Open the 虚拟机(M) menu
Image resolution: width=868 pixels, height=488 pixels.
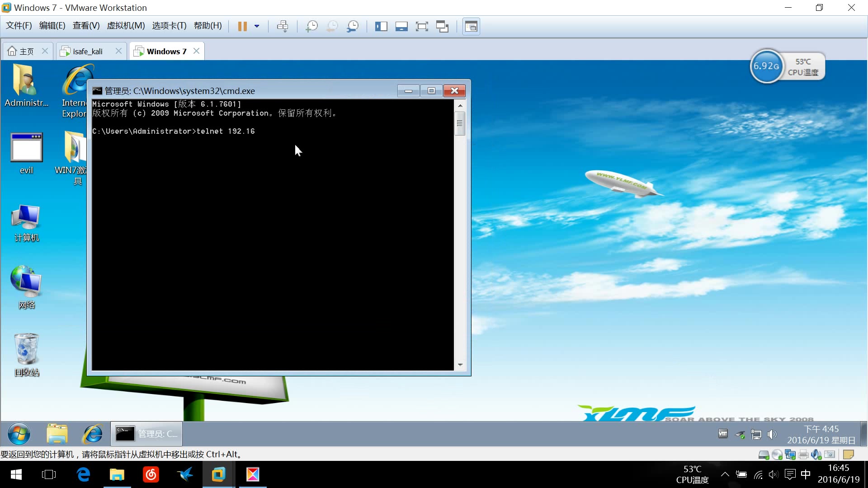tap(126, 26)
